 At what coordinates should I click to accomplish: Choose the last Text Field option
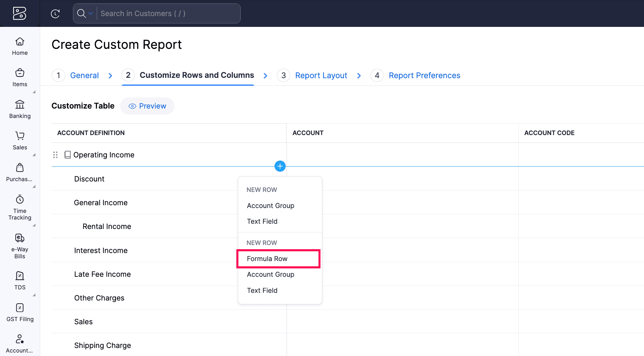click(262, 290)
